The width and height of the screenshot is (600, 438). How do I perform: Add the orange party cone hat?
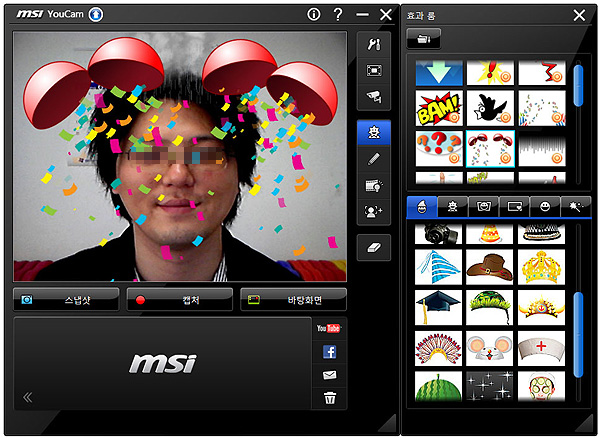489,234
